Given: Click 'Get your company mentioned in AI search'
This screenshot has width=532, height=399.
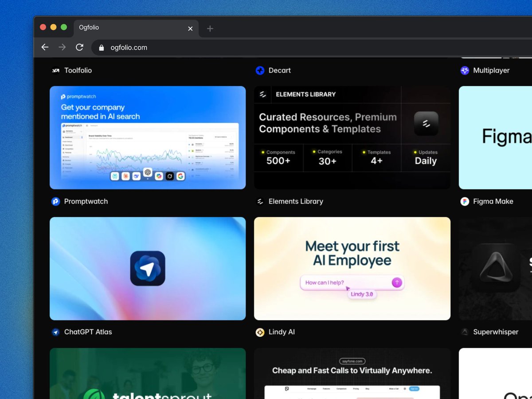Looking at the screenshot, I should click(101, 112).
